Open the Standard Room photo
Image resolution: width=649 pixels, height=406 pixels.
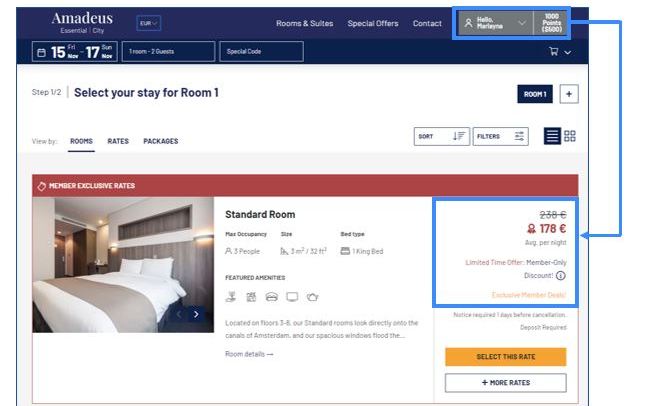point(123,265)
